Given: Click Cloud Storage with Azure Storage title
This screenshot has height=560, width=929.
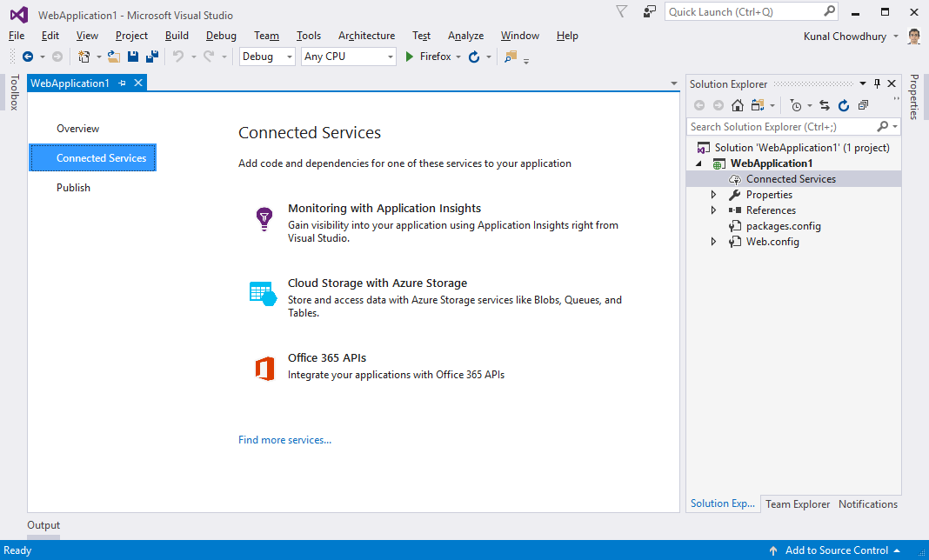Looking at the screenshot, I should 378,283.
